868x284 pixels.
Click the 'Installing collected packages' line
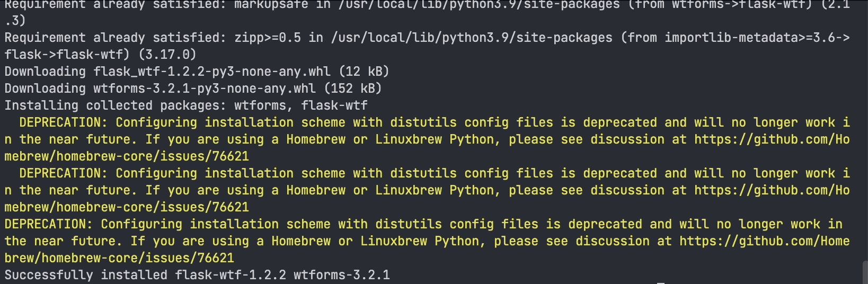186,105
